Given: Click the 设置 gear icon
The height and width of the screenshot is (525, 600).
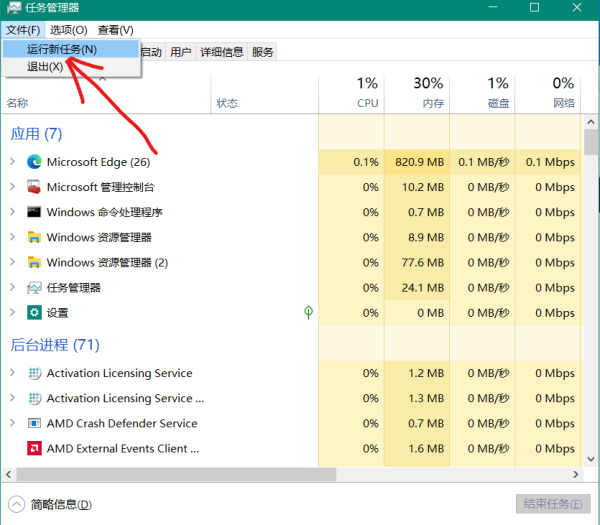Looking at the screenshot, I should pos(34,313).
